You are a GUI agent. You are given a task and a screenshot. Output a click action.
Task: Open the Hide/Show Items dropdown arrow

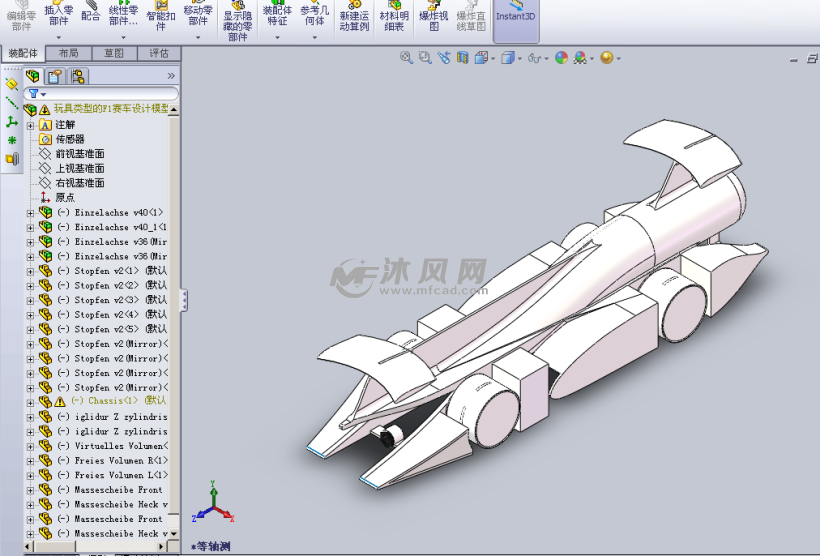(x=546, y=59)
